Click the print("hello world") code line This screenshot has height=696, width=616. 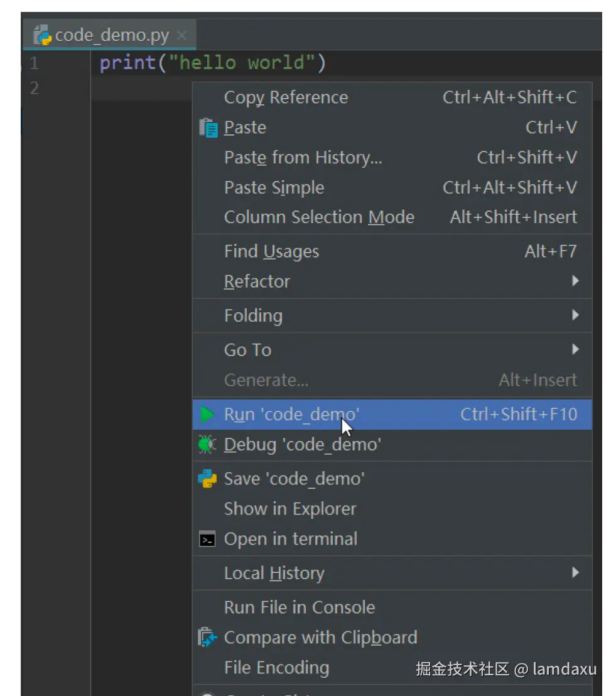coord(213,63)
